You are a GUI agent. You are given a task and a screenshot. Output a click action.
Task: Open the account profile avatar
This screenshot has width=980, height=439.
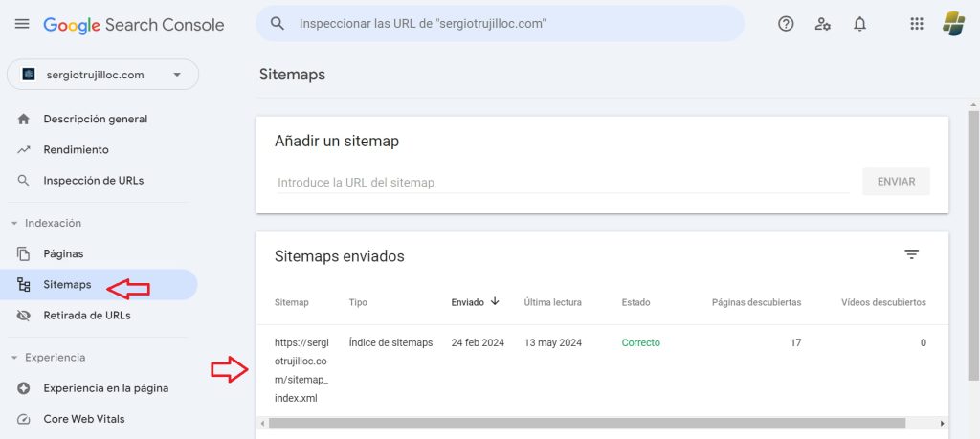(954, 24)
